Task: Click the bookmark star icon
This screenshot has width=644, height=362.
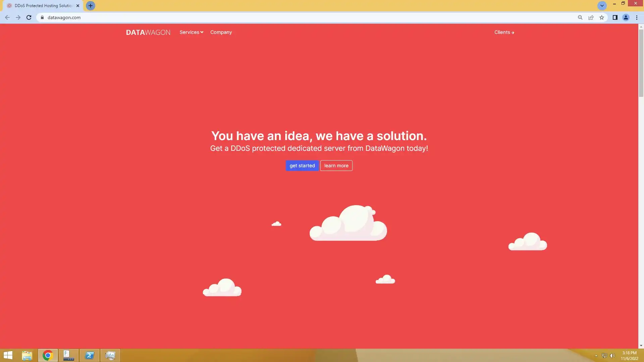Action: [602, 17]
